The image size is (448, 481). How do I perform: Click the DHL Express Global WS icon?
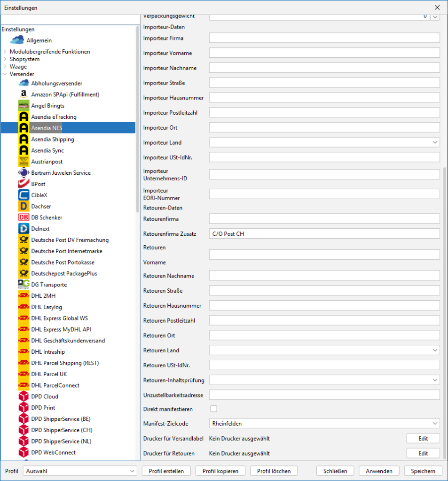coord(24,318)
